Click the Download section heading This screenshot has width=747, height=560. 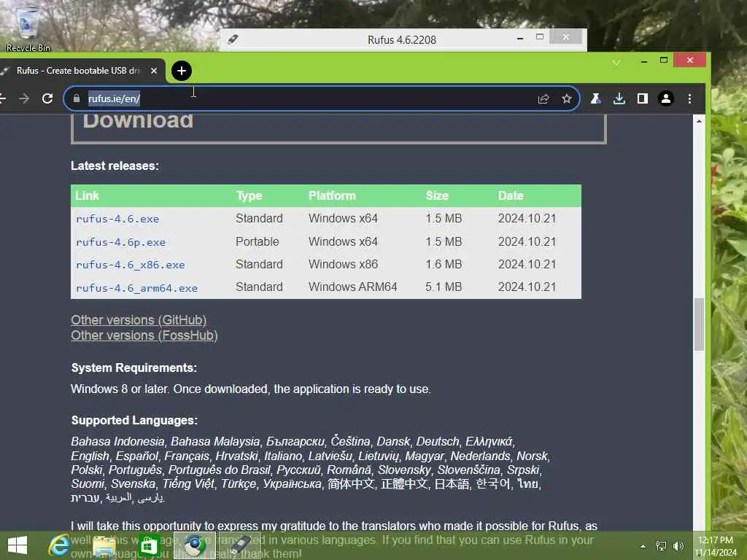pyautogui.click(x=138, y=121)
